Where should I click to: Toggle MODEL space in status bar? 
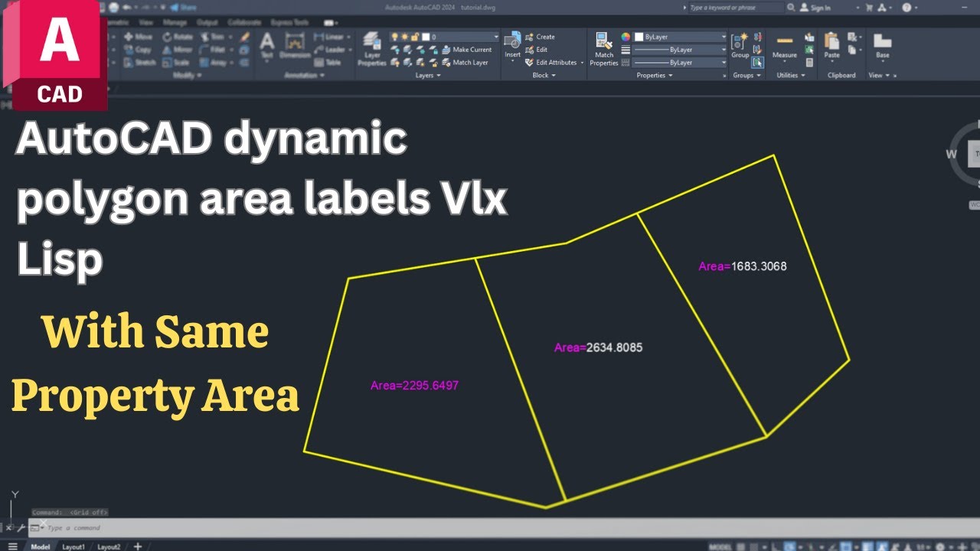coord(720,546)
